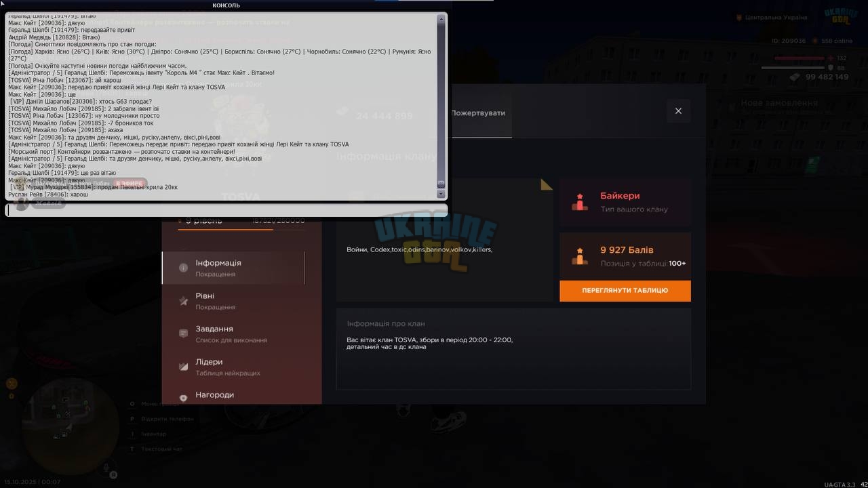Viewport: 868px width, 488px height.
Task: Click the heart icon beside health value 132
Action: (831, 58)
